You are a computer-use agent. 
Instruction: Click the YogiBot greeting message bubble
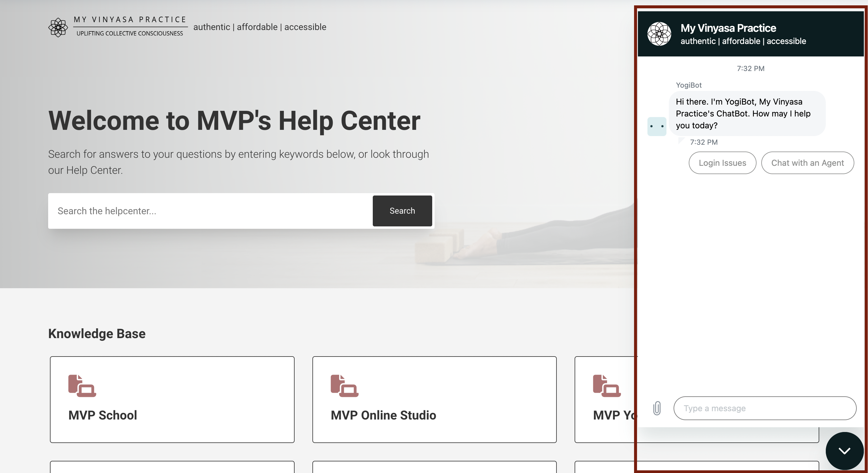tap(747, 113)
